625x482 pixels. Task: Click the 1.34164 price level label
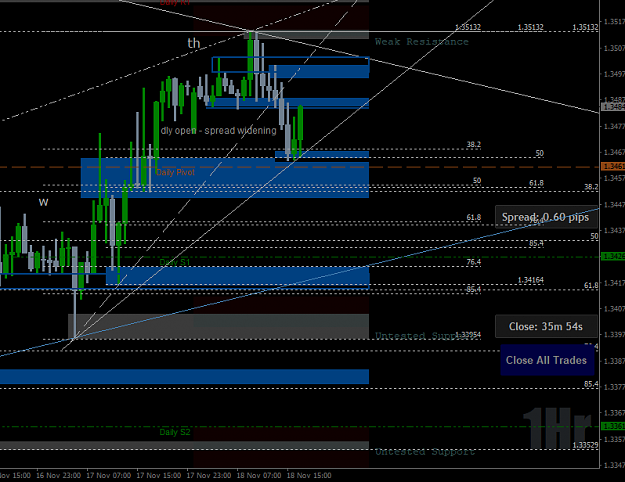531,280
